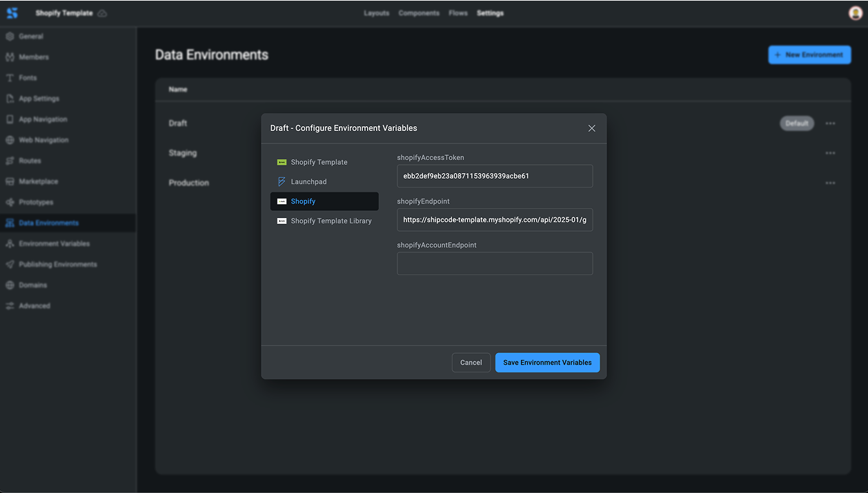Click the Shopify Template Library icon

(x=282, y=221)
